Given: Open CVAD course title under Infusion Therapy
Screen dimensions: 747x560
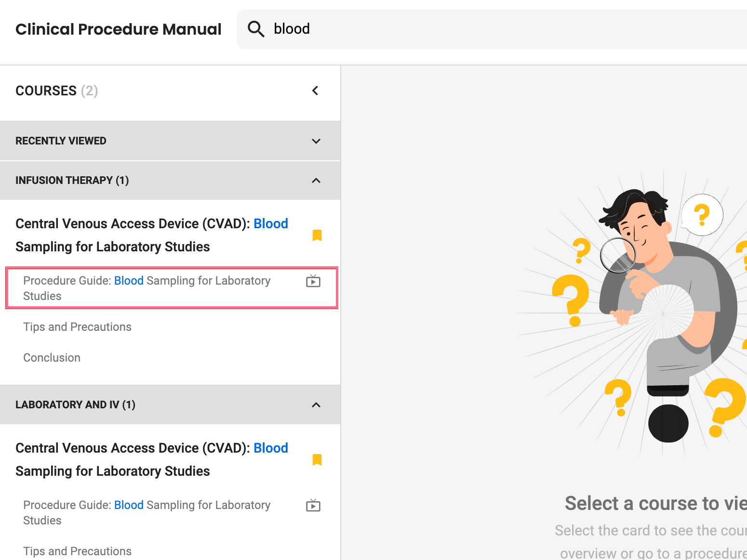Looking at the screenshot, I should tap(152, 235).
